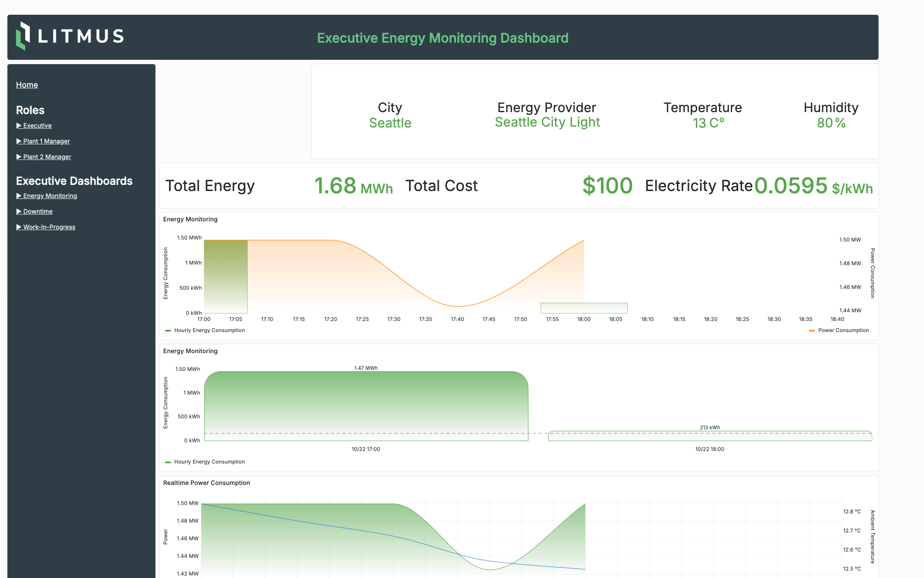Image resolution: width=924 pixels, height=578 pixels.
Task: Go to Plant 1 Manager role
Action: pos(46,141)
